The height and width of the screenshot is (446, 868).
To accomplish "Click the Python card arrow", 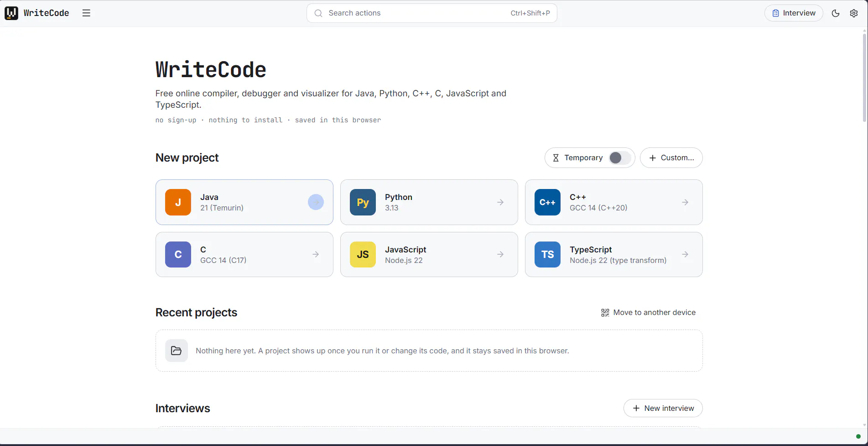I will [x=500, y=202].
